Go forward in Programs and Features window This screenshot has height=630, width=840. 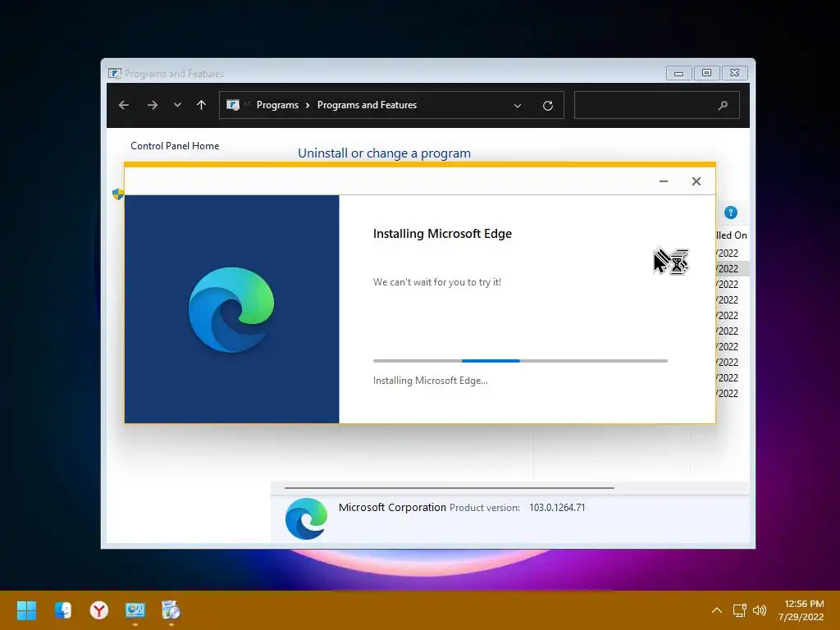pos(152,105)
